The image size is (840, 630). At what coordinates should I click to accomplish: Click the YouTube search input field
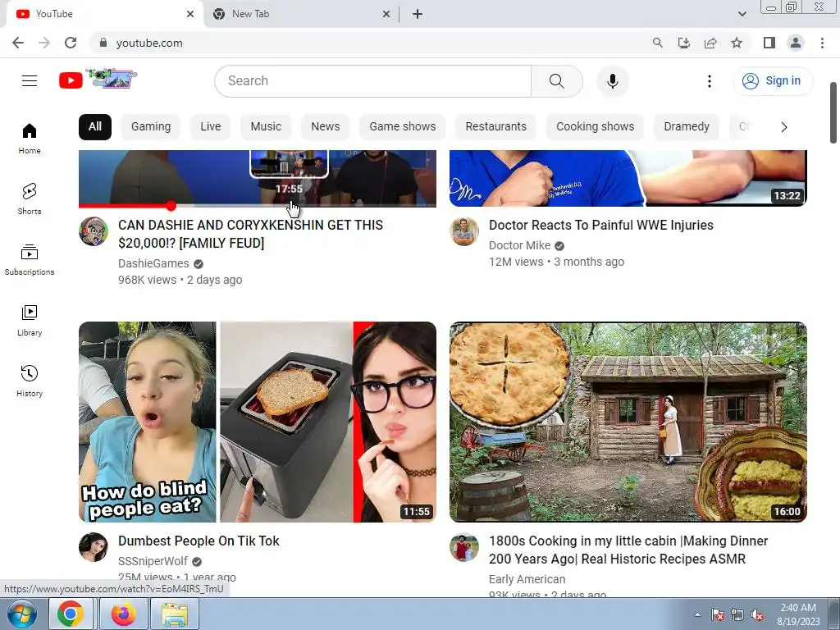point(373,81)
